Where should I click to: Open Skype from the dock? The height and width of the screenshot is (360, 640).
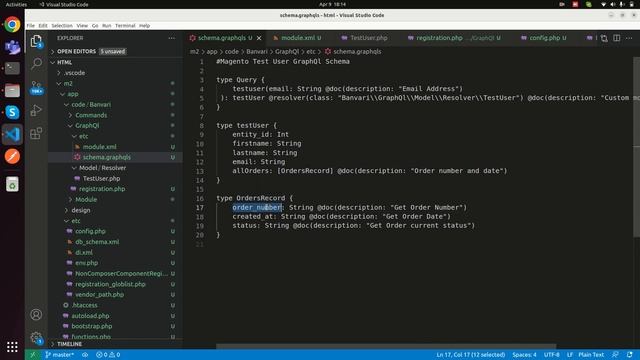point(12,112)
